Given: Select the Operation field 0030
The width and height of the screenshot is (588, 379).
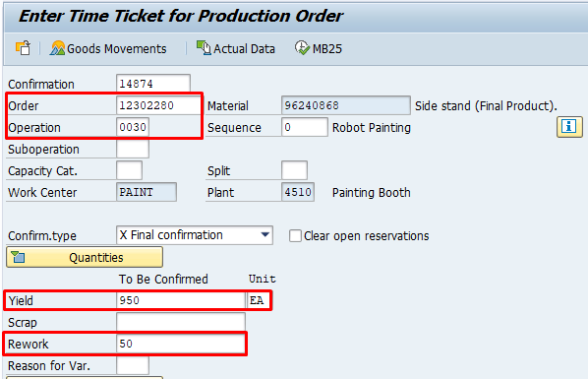Looking at the screenshot, I should point(133,127).
